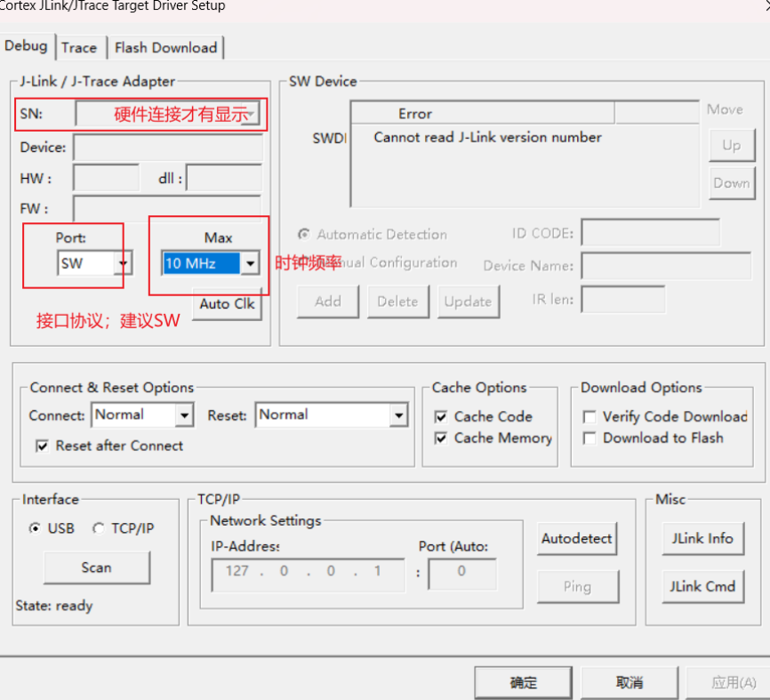This screenshot has height=700, width=770.
Task: Click the dll version field
Action: pos(224,178)
